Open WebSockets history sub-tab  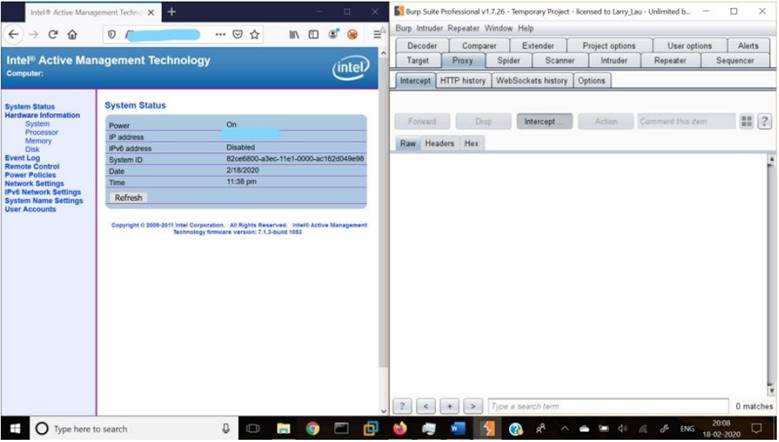pyautogui.click(x=532, y=80)
